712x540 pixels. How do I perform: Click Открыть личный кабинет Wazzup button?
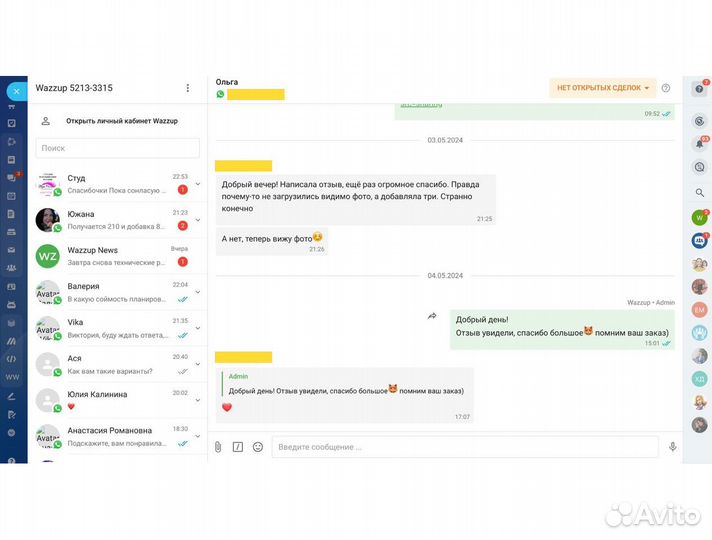coord(121,121)
